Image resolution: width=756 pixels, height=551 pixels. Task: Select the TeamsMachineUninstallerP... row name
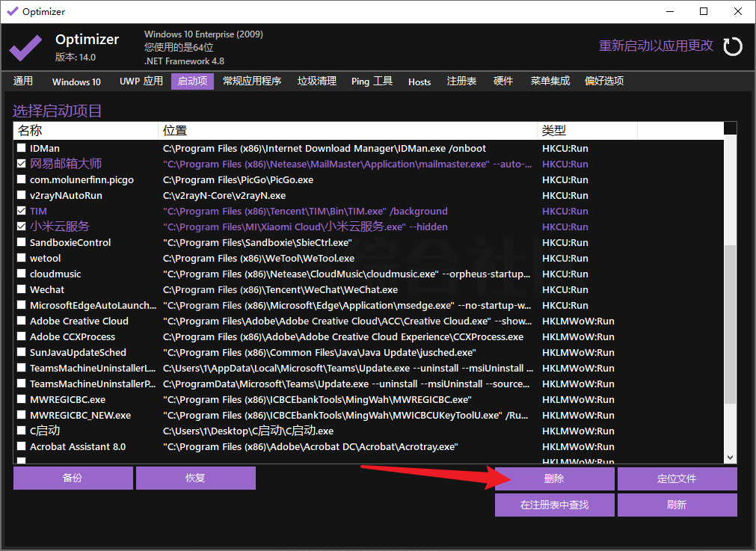(x=93, y=384)
